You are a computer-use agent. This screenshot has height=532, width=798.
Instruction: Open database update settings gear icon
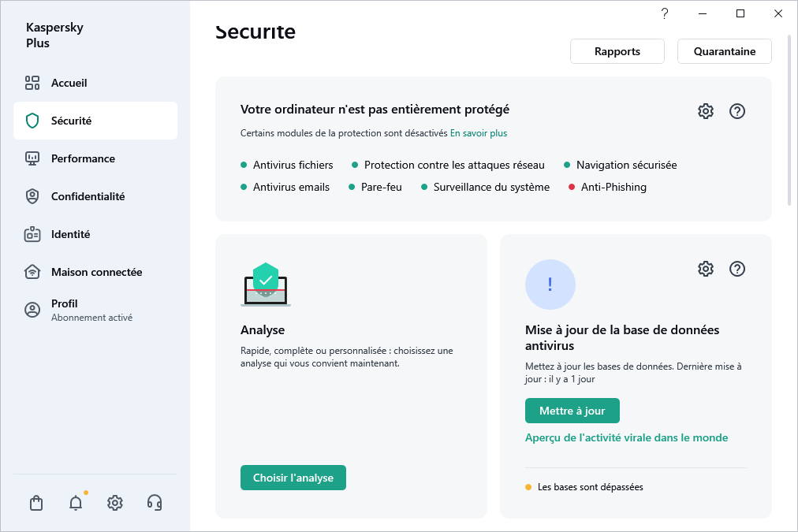click(x=705, y=269)
